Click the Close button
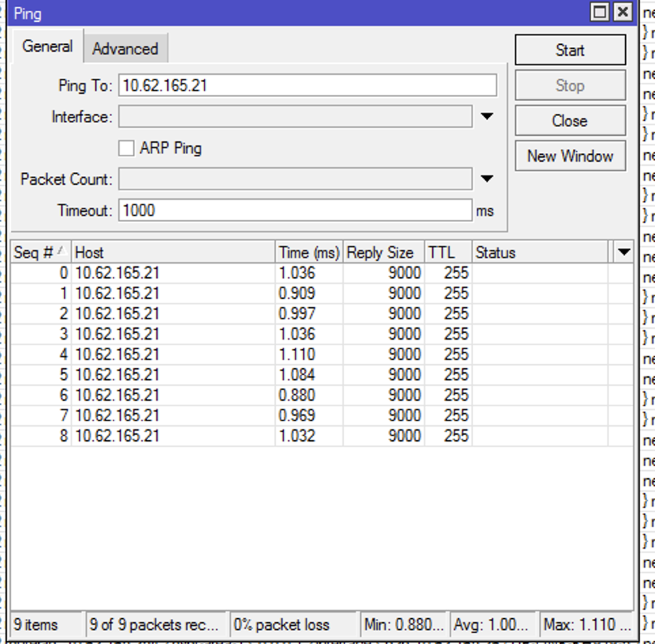The width and height of the screenshot is (655, 644). coord(569,120)
